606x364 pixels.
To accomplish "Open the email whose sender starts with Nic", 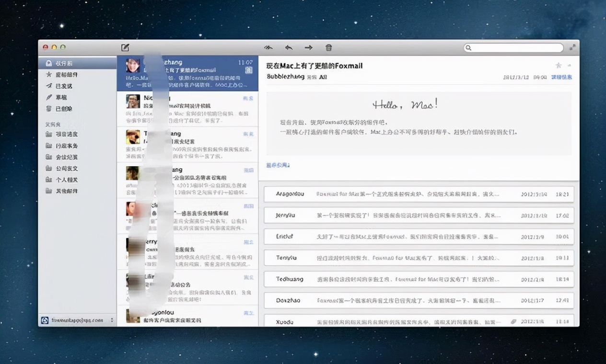I will 187,109.
